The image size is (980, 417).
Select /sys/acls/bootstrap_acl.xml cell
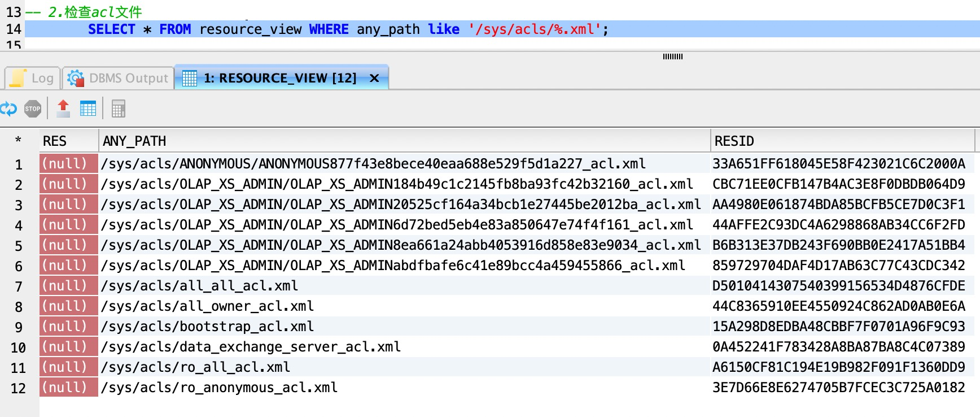coord(404,327)
